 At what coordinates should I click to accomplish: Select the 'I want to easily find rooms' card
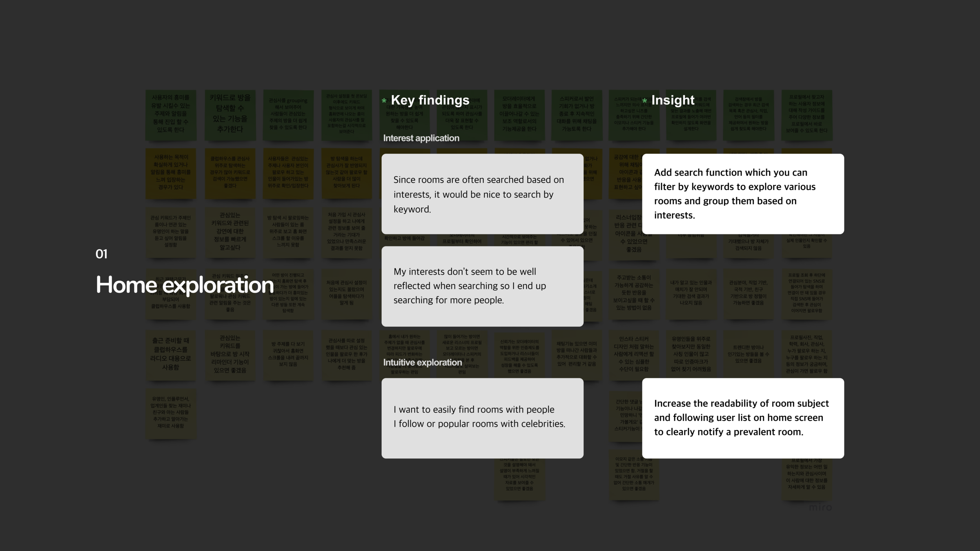click(x=482, y=418)
